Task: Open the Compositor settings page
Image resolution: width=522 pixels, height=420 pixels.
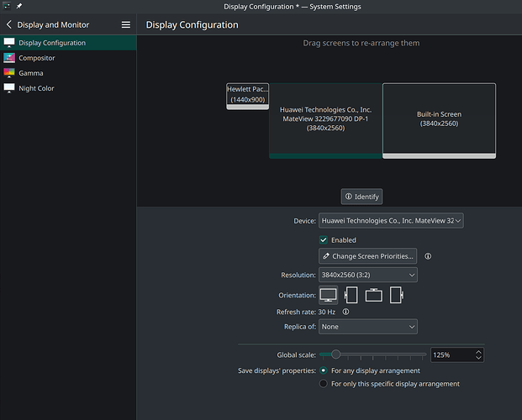Action: (x=68, y=58)
